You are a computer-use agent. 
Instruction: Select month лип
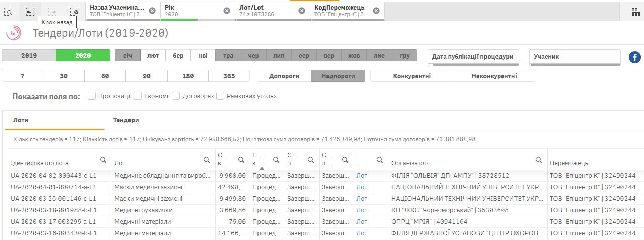pos(279,56)
